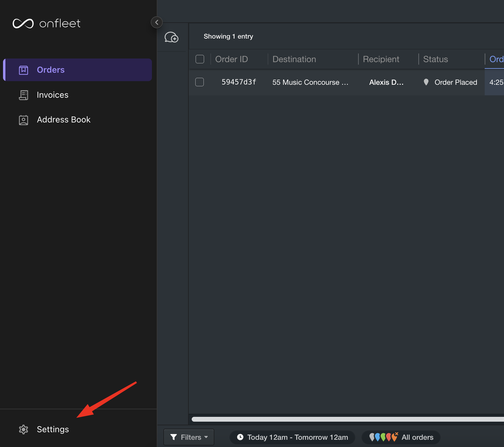The height and width of the screenshot is (447, 504).
Task: Open the Filters dropdown
Action: 189,437
